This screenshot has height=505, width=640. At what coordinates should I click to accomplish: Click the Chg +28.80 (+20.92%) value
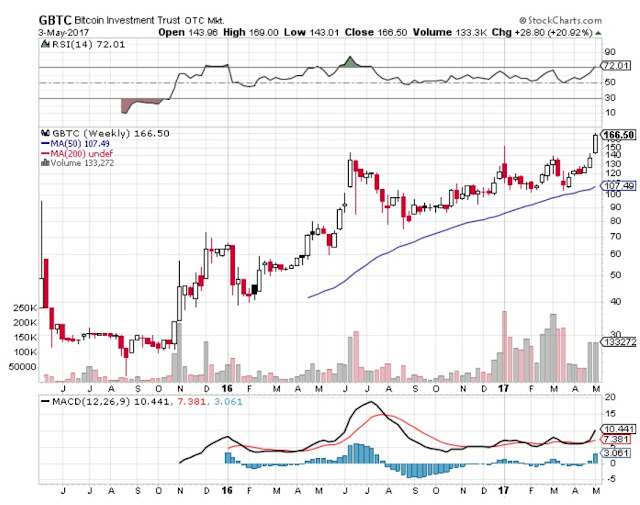(542, 32)
